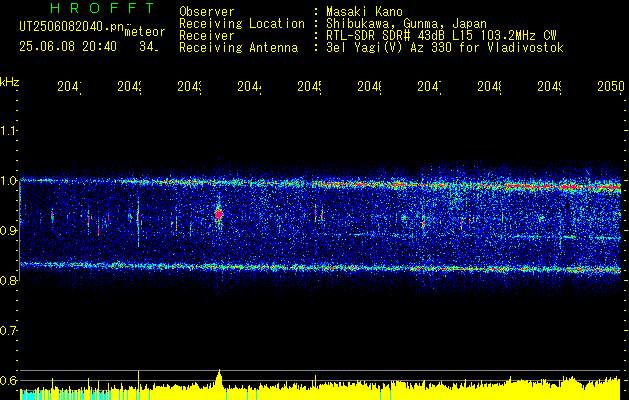This screenshot has width=629, height=400.
Task: Click the word "meteor" under the filename
Action: (x=144, y=32)
